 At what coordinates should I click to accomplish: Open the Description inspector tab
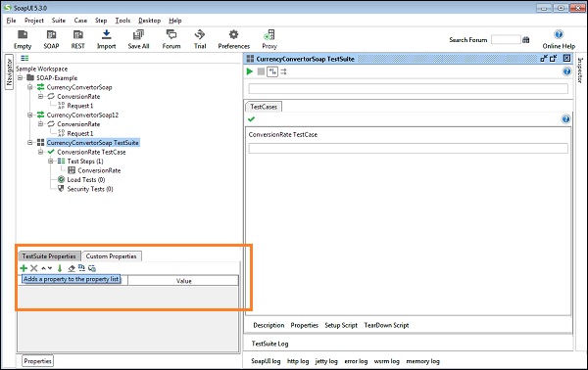pyautogui.click(x=269, y=325)
